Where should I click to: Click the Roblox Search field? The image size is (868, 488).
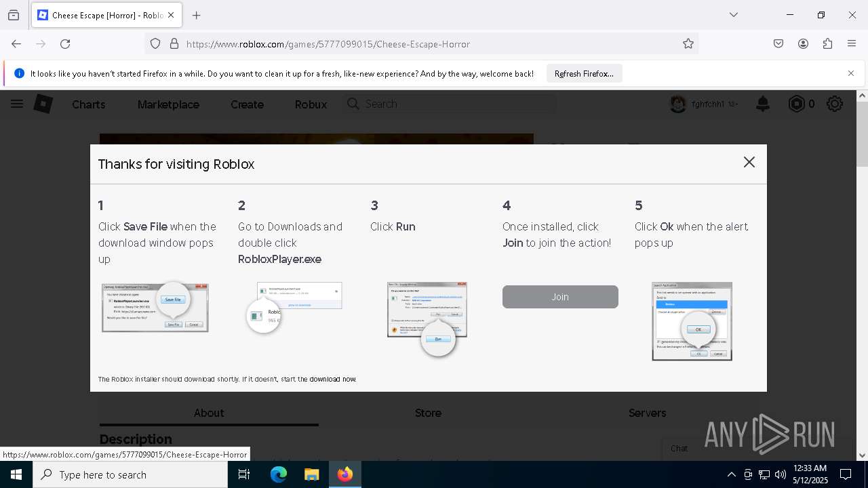pyautogui.click(x=449, y=104)
